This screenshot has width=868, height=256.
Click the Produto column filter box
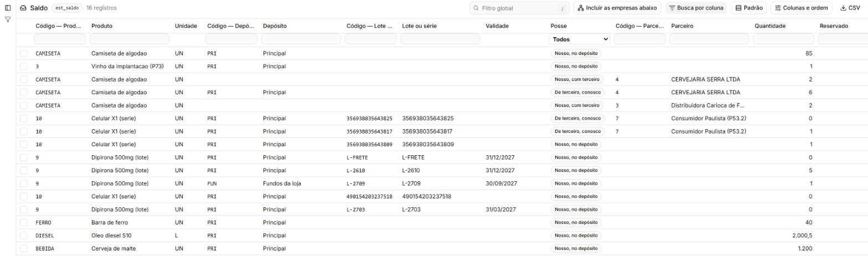(x=130, y=39)
